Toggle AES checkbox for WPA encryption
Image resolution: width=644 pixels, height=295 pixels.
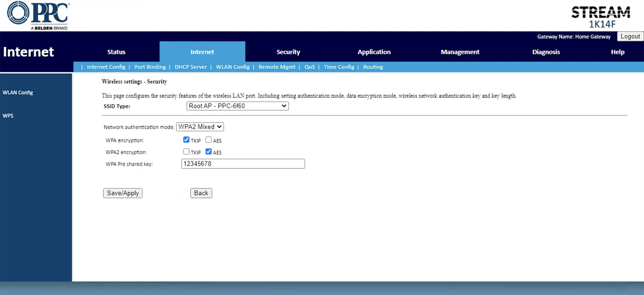click(x=209, y=140)
